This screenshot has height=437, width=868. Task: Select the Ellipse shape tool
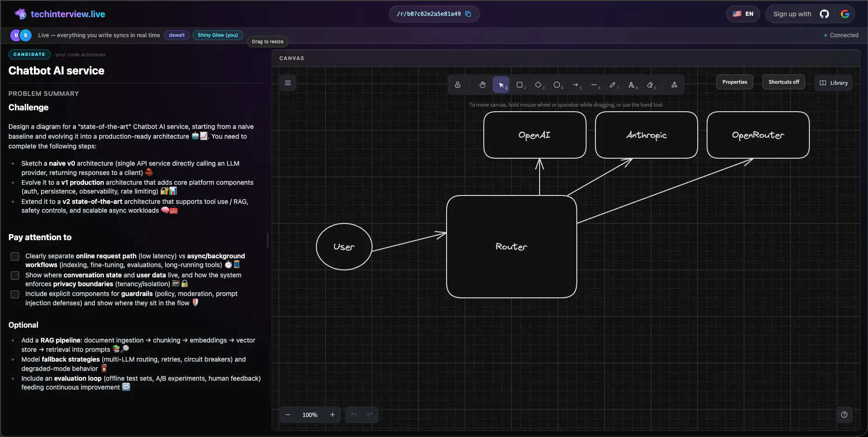pos(557,85)
